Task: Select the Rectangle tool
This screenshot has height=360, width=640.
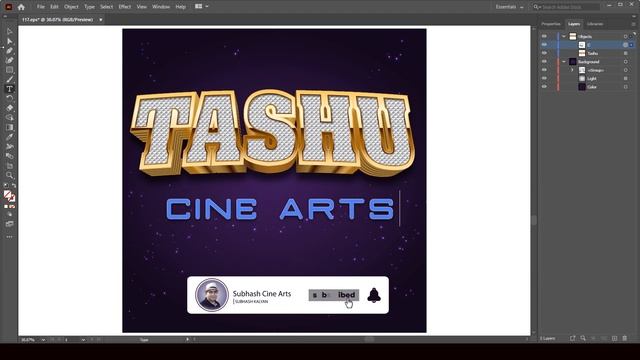Action: 9,70
